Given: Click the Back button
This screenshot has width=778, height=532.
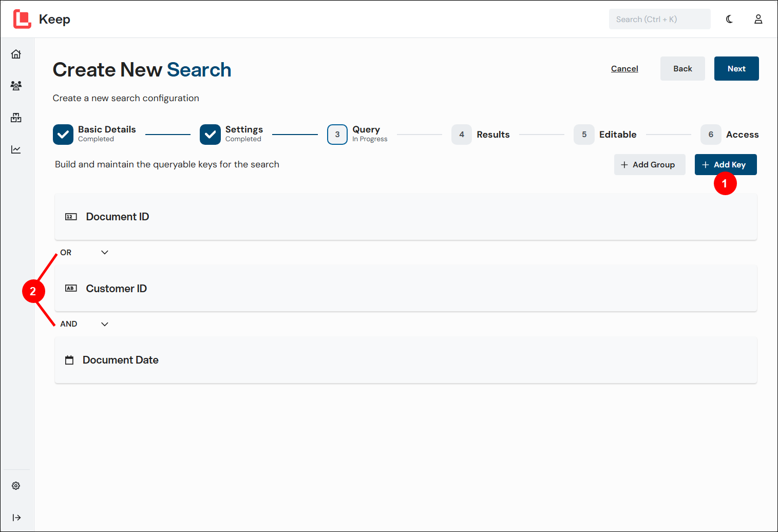Looking at the screenshot, I should 682,69.
